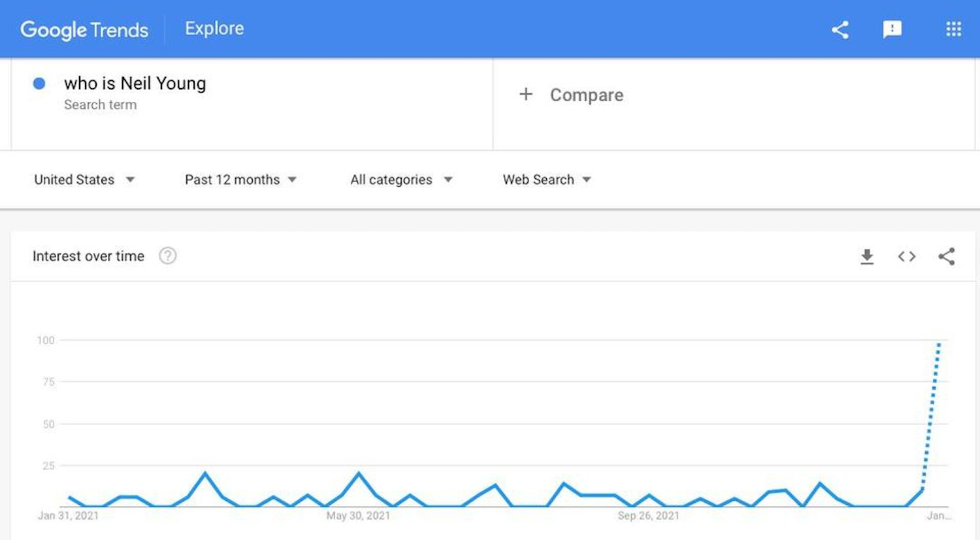Edit the 'who is Neil Young' search term
Image resolution: width=980 pixels, height=540 pixels.
pyautogui.click(x=135, y=84)
